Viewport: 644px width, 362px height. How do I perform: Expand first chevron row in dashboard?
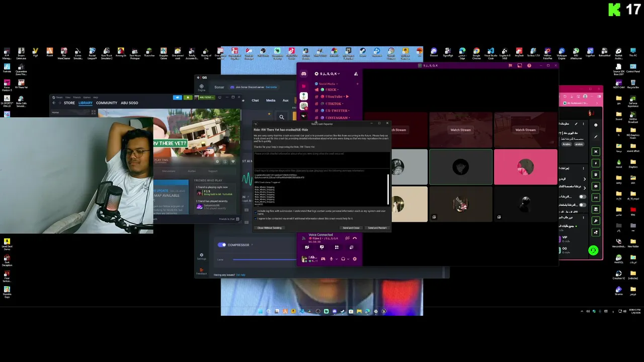[584, 179]
